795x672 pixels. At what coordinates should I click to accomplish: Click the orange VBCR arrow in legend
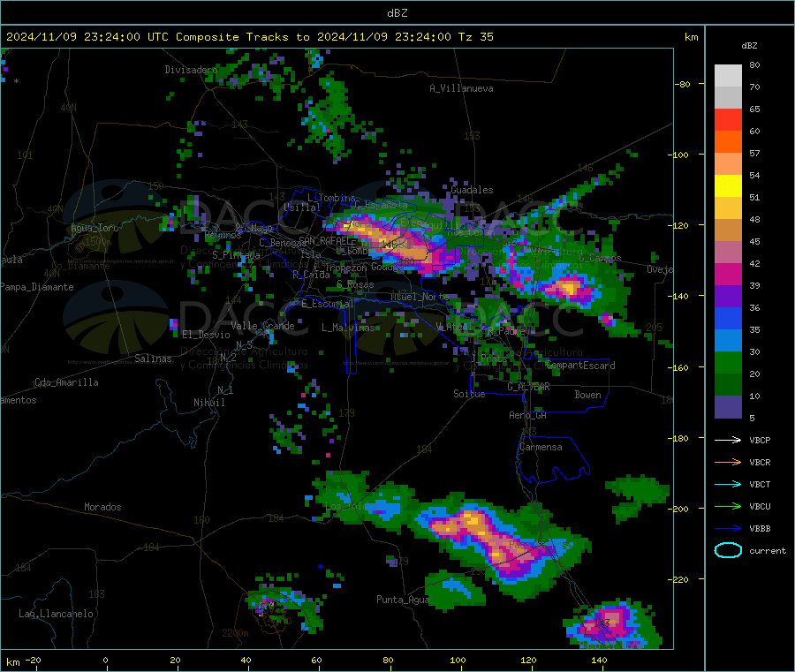[x=728, y=462]
